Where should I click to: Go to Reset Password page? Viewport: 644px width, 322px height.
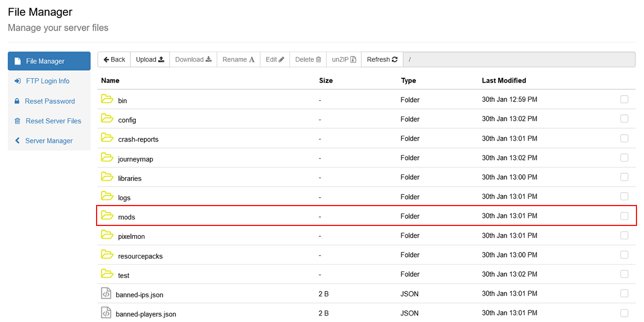[x=49, y=101]
